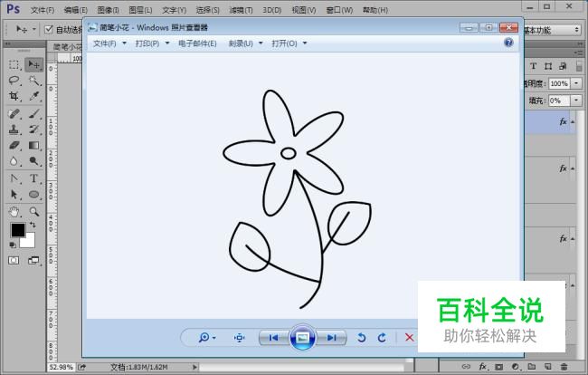This screenshot has width=588, height=375.
Task: Select the Horizontal Type tool
Action: coord(34,178)
